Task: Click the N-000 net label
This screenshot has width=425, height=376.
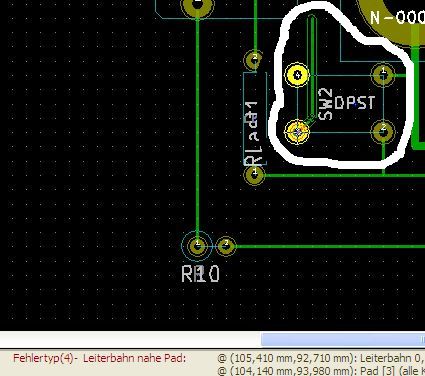Action: pos(397,17)
